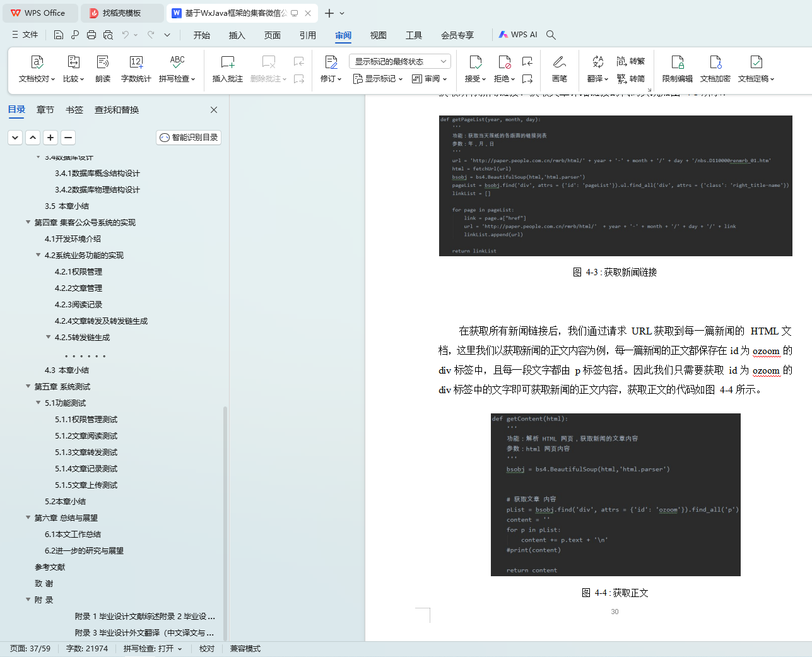Open the WPS AI assistant
Screen dimensions: 812x657
pos(518,35)
